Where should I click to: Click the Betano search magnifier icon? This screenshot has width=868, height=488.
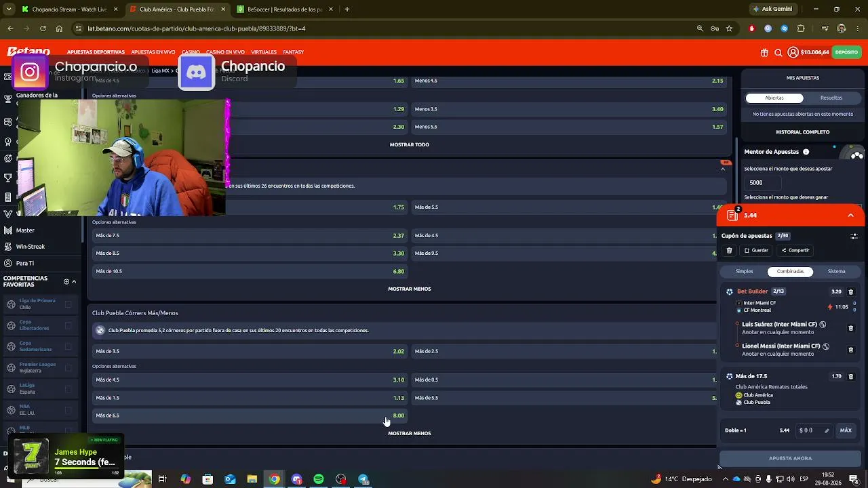click(778, 52)
